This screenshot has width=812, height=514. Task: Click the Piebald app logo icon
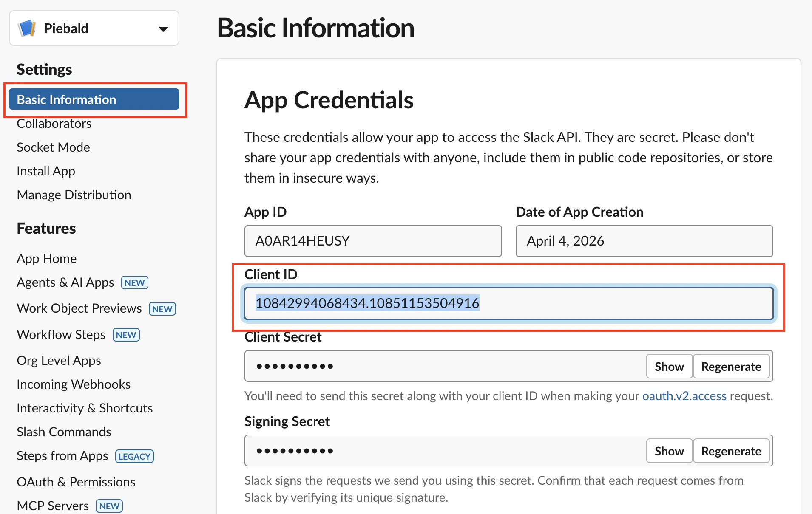pyautogui.click(x=27, y=28)
